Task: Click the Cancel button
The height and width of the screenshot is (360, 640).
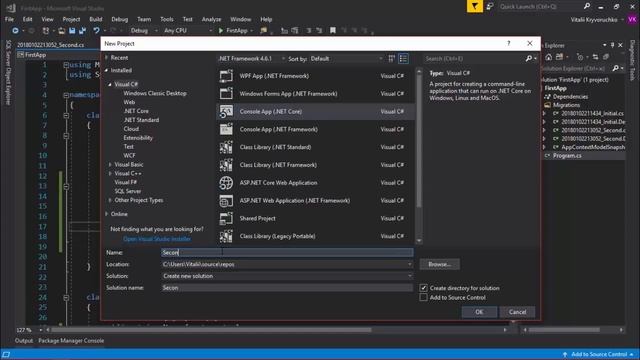Action: coord(517,312)
